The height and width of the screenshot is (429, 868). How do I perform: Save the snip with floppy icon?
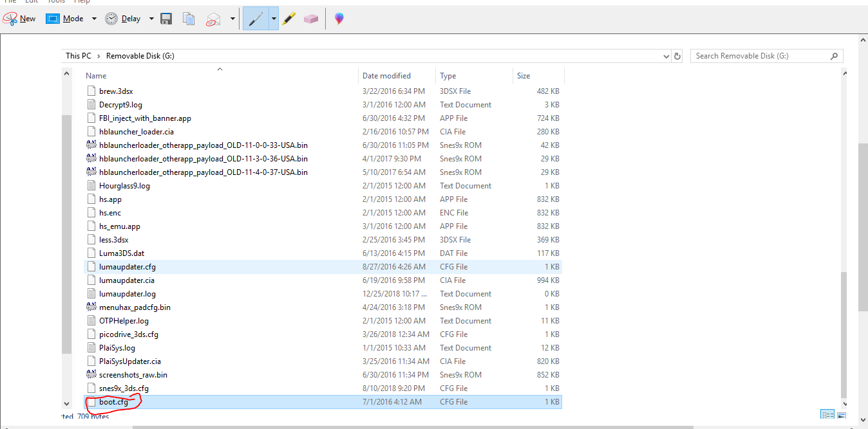coord(166,19)
